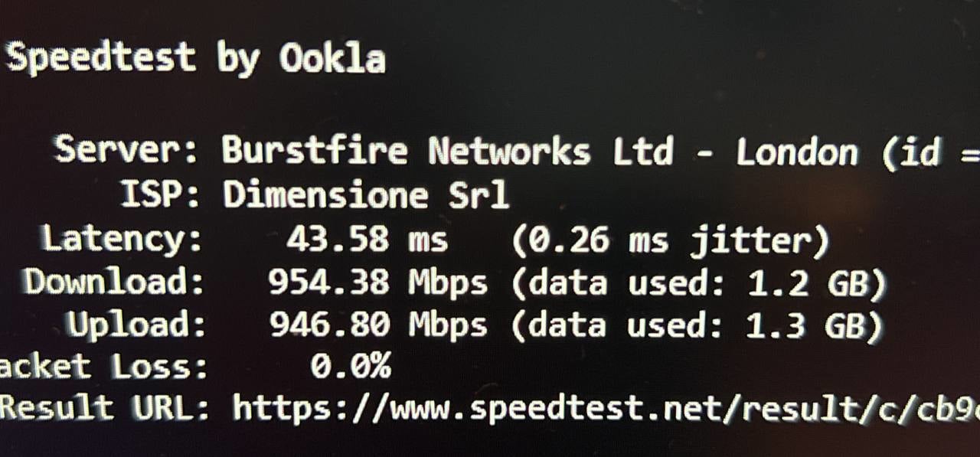Click the word "London" in the server line

click(x=796, y=153)
